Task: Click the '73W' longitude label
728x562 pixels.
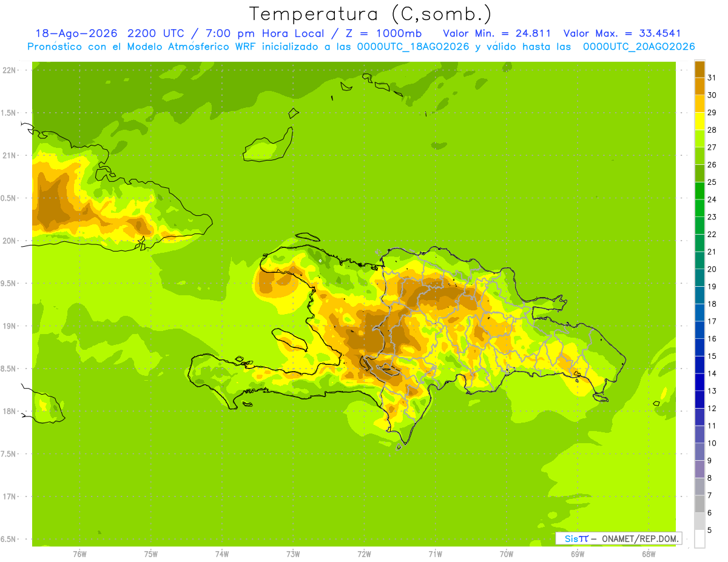Action: click(293, 554)
